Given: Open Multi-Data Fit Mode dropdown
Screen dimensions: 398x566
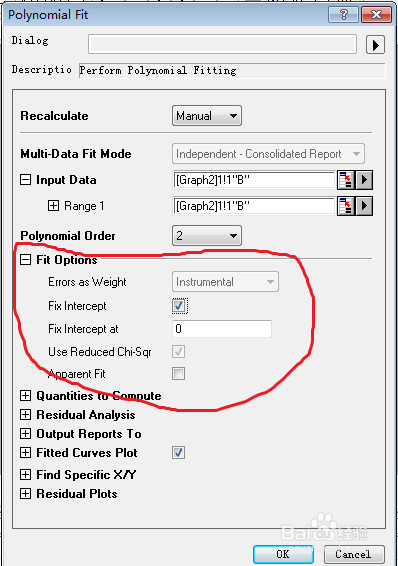Looking at the screenshot, I should (x=268, y=154).
